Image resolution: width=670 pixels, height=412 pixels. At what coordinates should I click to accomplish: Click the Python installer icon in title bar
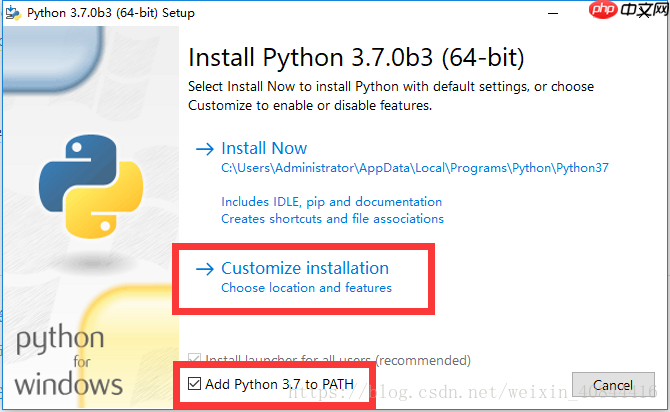tap(13, 13)
